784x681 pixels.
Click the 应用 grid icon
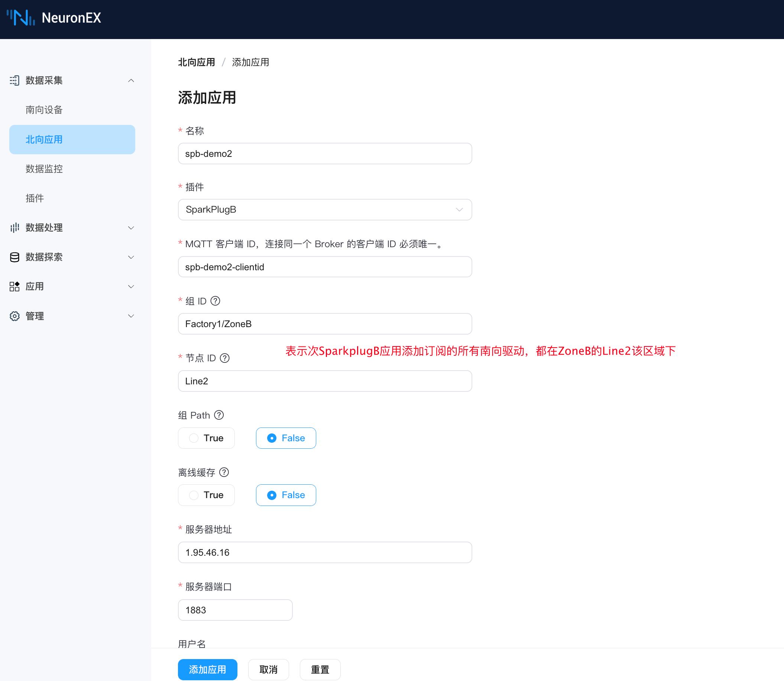14,287
